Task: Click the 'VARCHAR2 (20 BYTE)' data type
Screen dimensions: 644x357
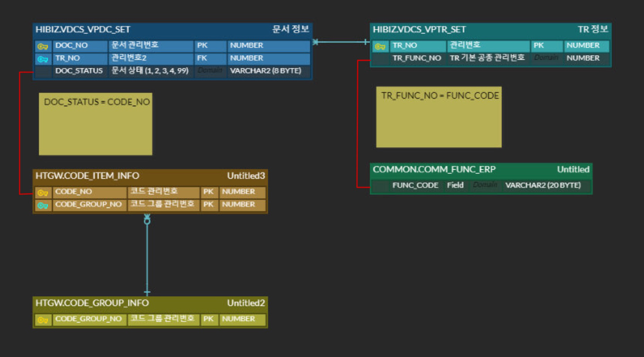Action: 543,185
